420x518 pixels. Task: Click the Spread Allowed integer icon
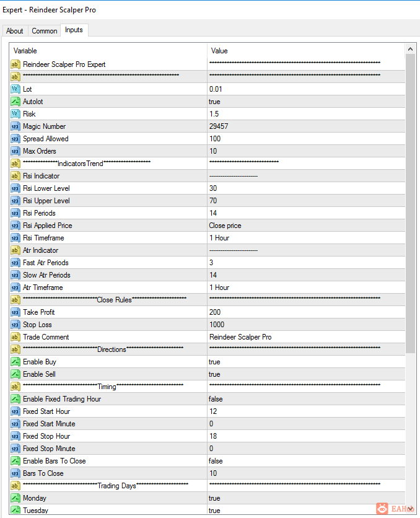pyautogui.click(x=15, y=139)
